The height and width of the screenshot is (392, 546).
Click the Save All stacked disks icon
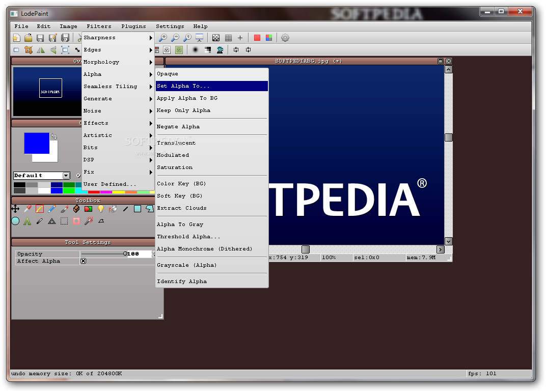[x=65, y=38]
